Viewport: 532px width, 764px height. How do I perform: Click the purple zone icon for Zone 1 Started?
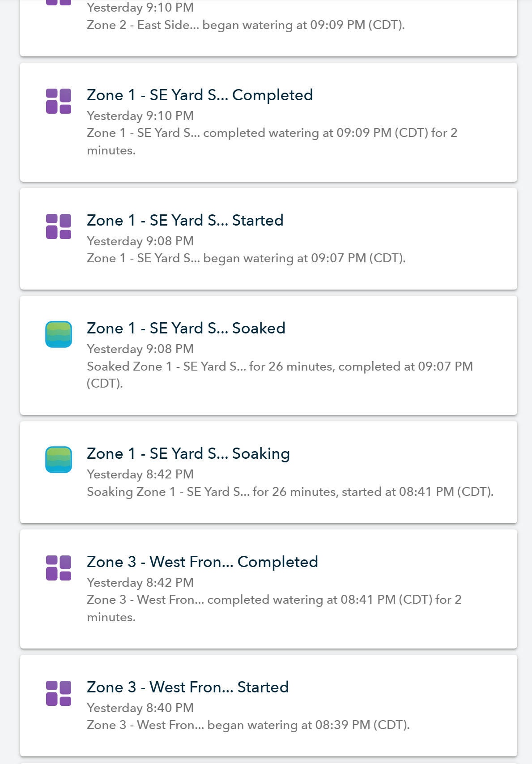59,226
